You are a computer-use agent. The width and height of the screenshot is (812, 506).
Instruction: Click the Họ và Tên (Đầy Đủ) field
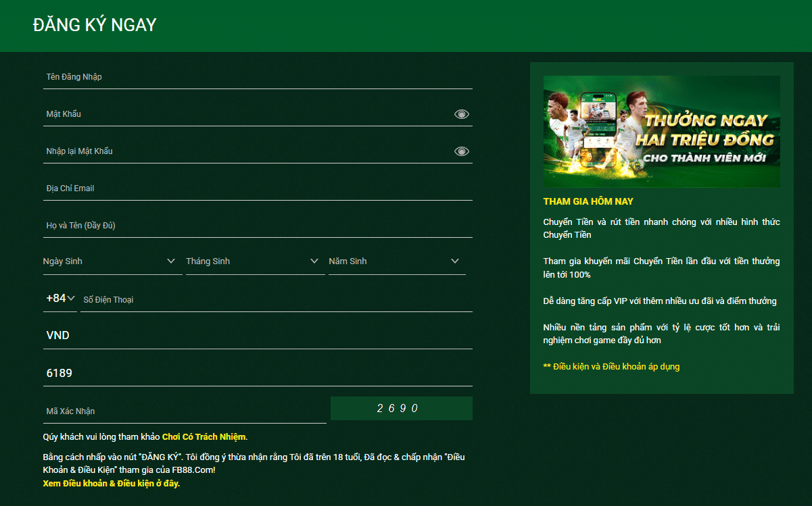[x=258, y=225]
